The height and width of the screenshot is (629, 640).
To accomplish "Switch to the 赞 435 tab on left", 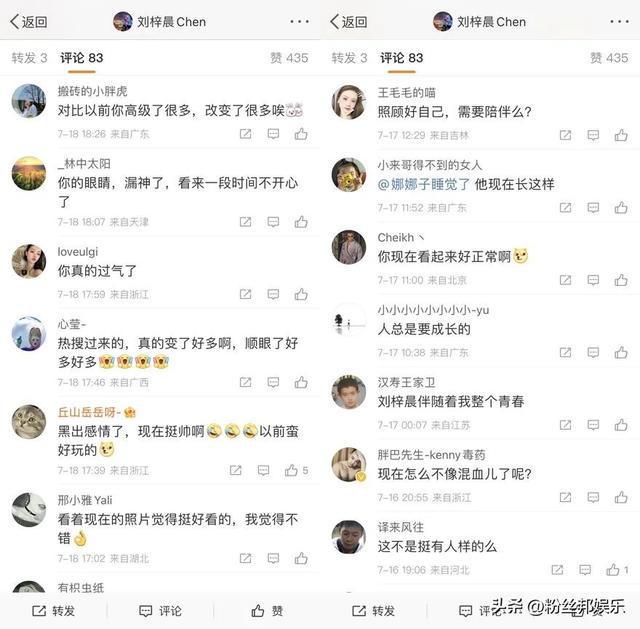I will pyautogui.click(x=289, y=58).
